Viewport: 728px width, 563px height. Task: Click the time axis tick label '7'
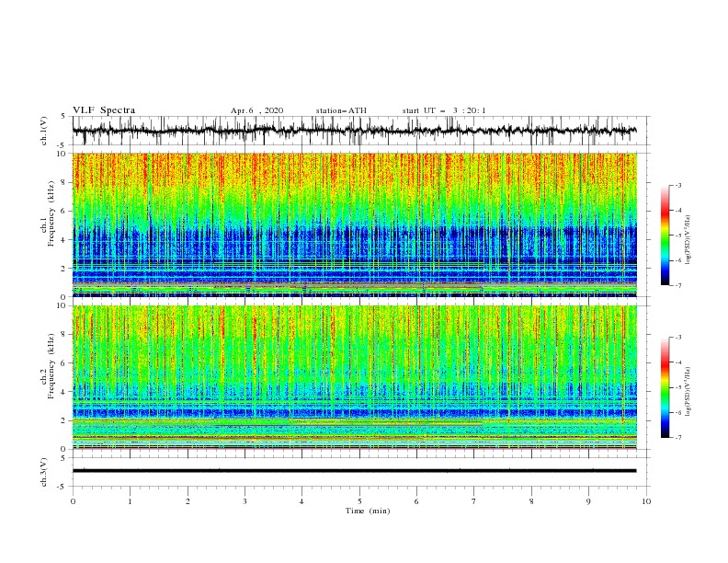[474, 501]
